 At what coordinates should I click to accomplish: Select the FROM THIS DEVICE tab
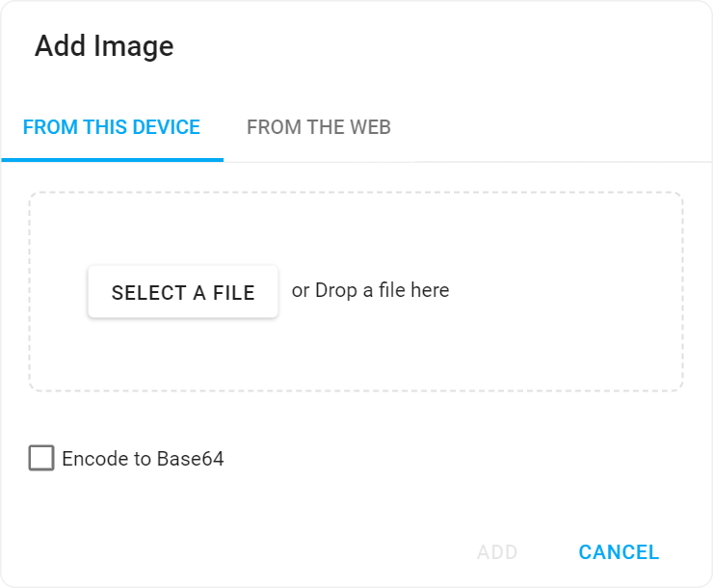point(112,127)
